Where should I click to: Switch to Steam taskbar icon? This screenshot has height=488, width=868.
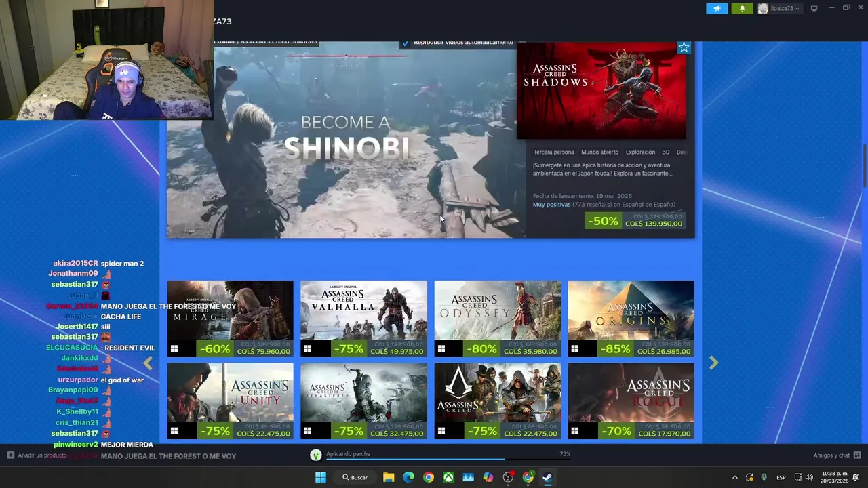point(547,477)
